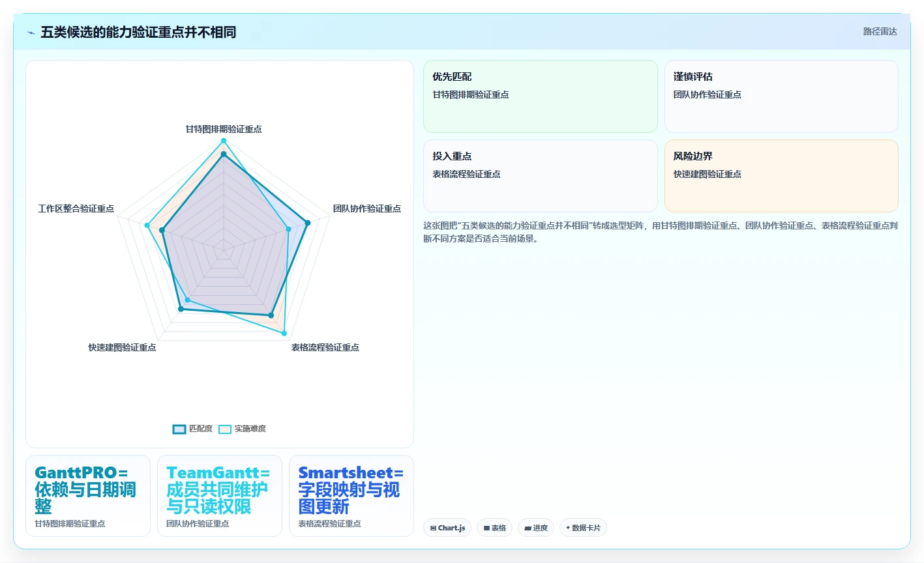924x563 pixels.
Task: Open the 优先匹配 card
Action: 541,96
